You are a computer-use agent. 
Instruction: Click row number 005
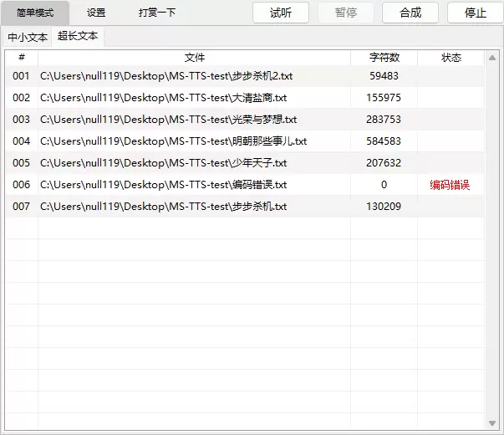pyautogui.click(x=21, y=163)
